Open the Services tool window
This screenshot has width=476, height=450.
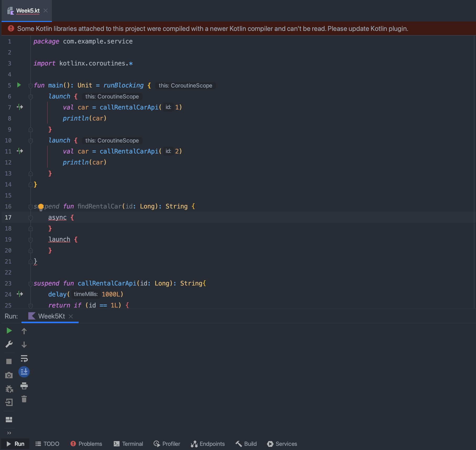click(282, 444)
